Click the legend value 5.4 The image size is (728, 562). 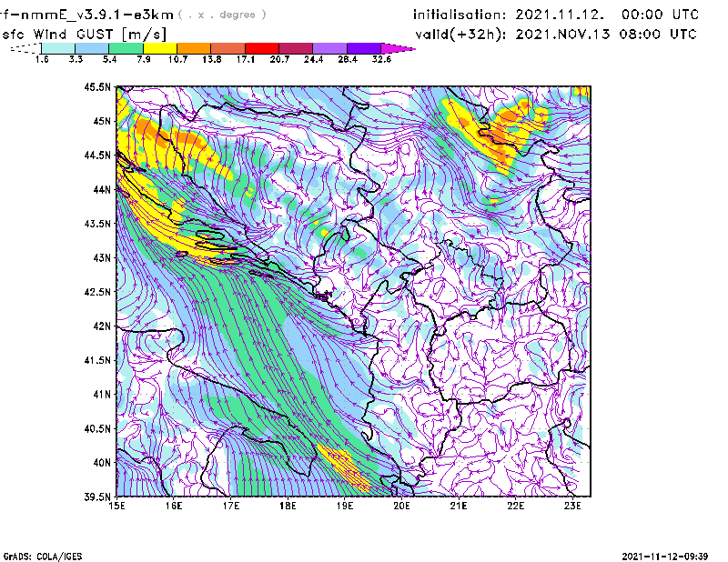pos(109,59)
